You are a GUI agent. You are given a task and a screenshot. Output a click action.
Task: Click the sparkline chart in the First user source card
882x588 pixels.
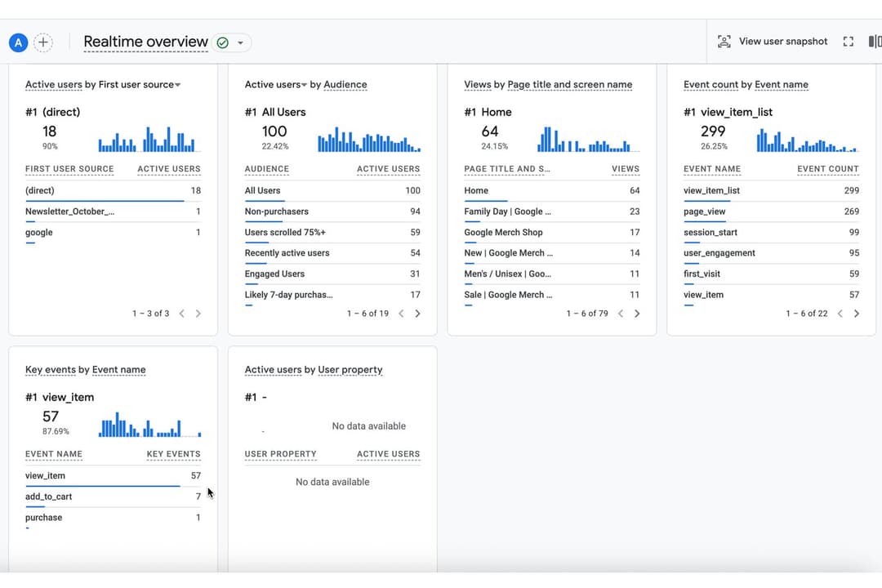(149, 139)
